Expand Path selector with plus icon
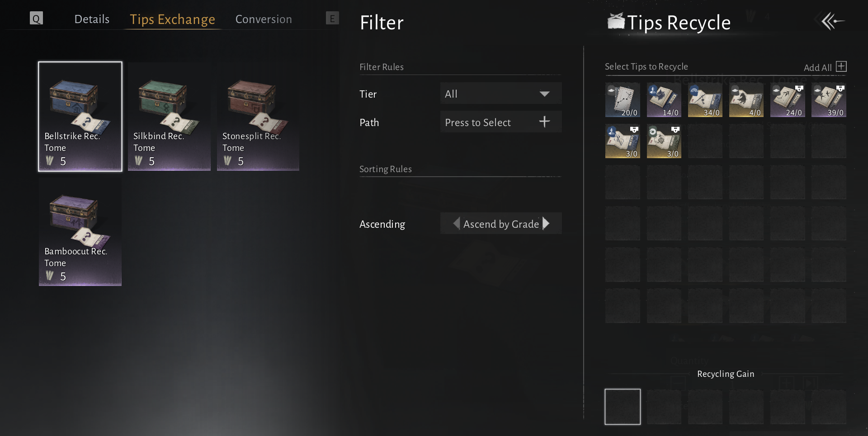Screen dimensions: 868x436 [501, 122]
